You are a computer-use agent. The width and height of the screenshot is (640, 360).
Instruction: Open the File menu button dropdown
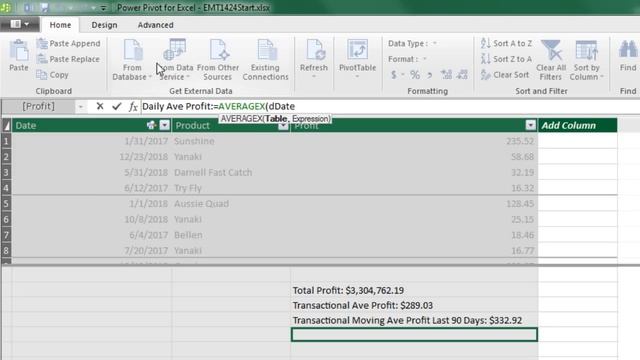(x=20, y=24)
